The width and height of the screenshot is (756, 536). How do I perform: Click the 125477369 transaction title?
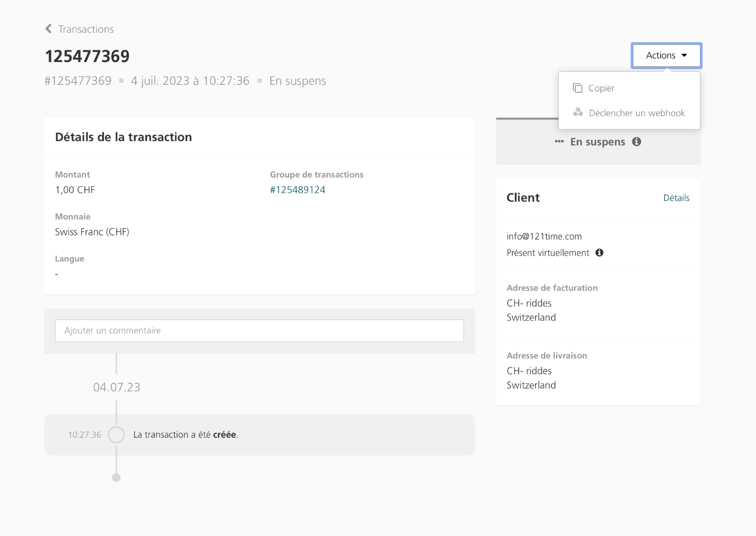pos(87,56)
